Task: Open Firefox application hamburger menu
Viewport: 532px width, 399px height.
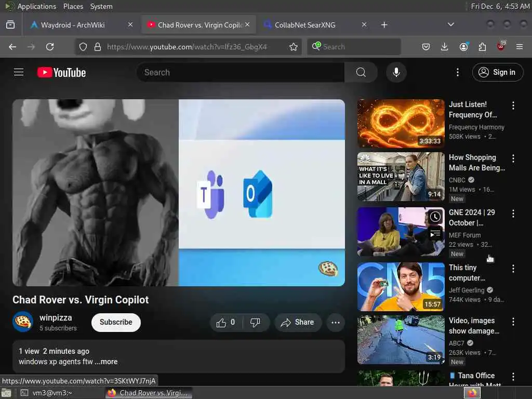Action: (x=519, y=47)
